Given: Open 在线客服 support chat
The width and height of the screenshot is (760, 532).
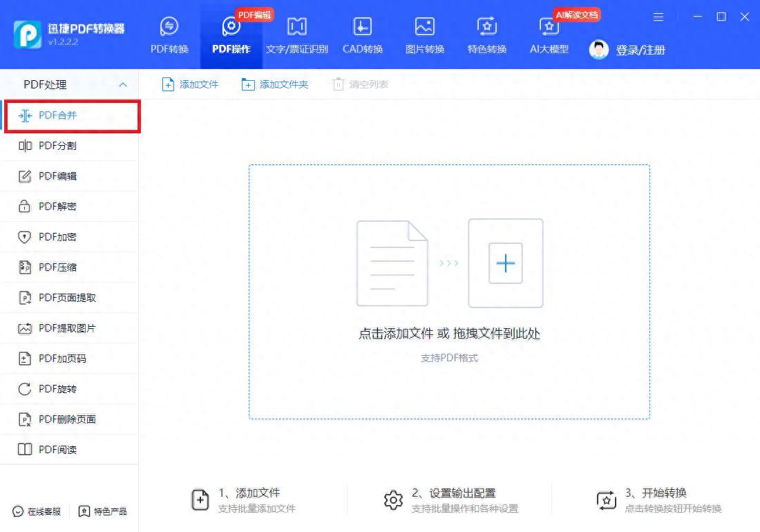Looking at the screenshot, I should tap(37, 512).
